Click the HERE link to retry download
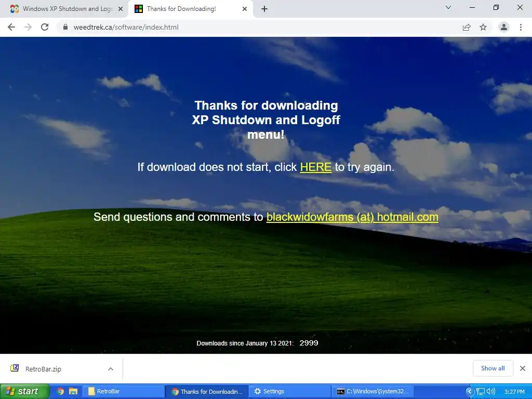 [315, 167]
